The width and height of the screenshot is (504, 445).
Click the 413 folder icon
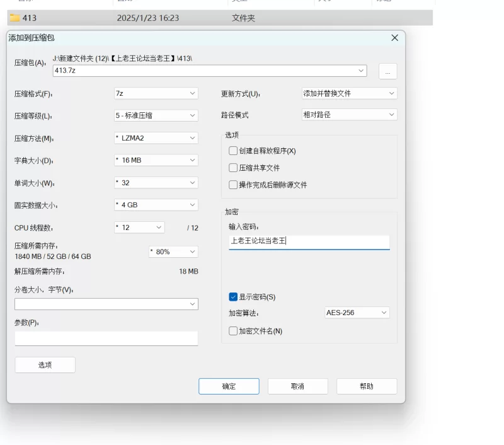tap(14, 18)
